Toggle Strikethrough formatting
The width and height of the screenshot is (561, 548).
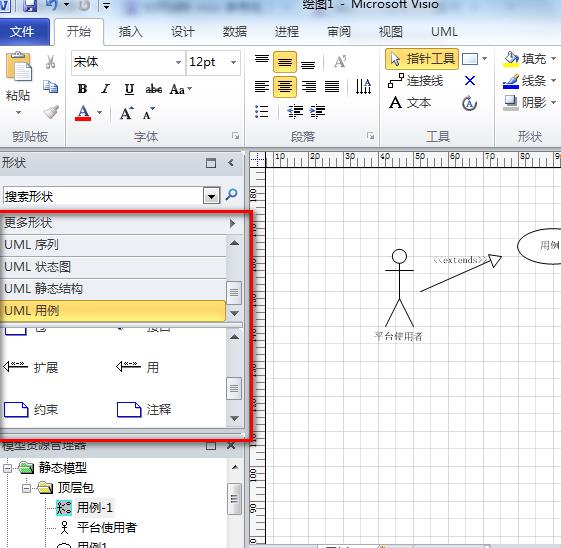tap(153, 89)
